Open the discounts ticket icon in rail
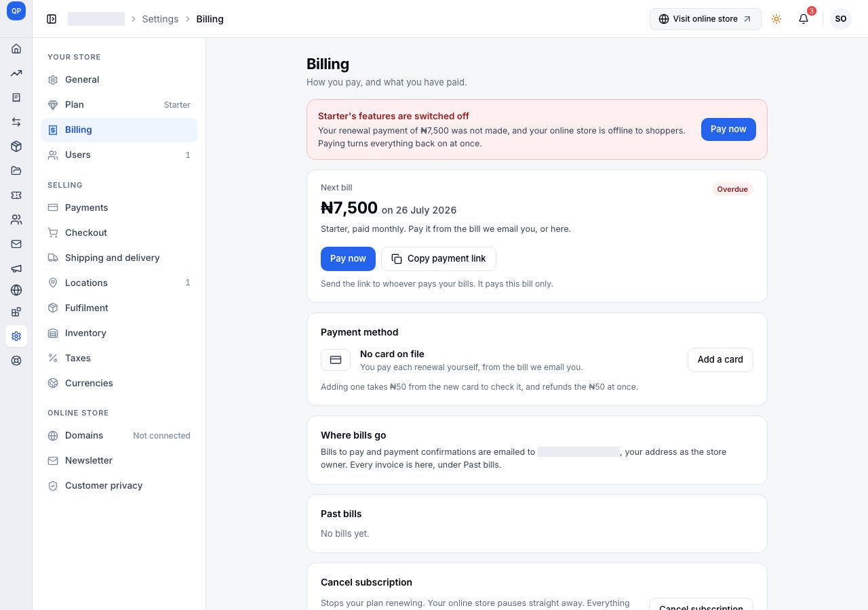 (16, 195)
